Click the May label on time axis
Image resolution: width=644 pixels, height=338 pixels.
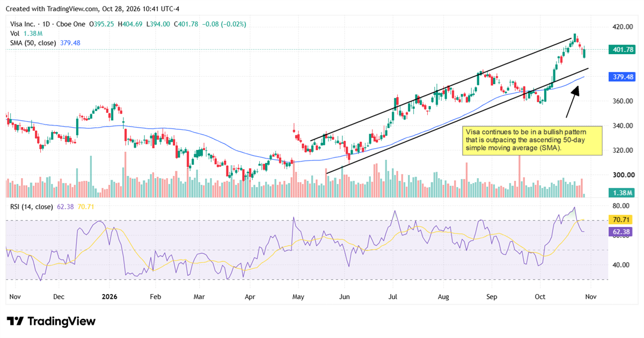point(297,296)
